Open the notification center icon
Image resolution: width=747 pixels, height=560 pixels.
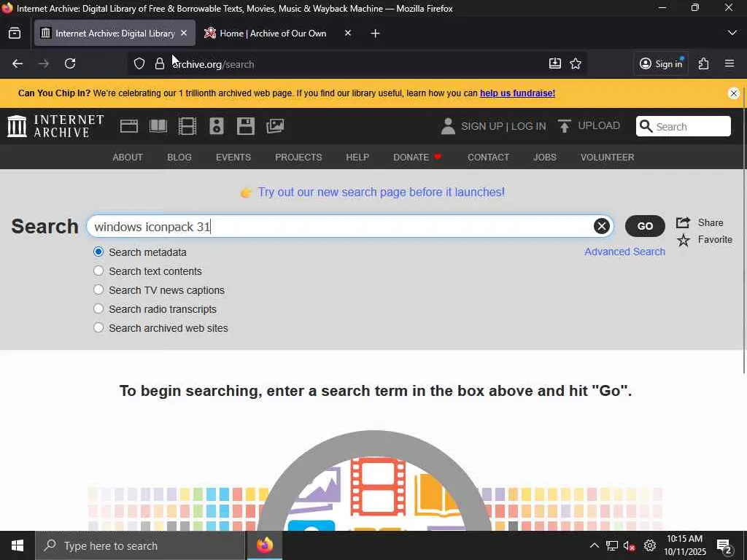(x=724, y=546)
